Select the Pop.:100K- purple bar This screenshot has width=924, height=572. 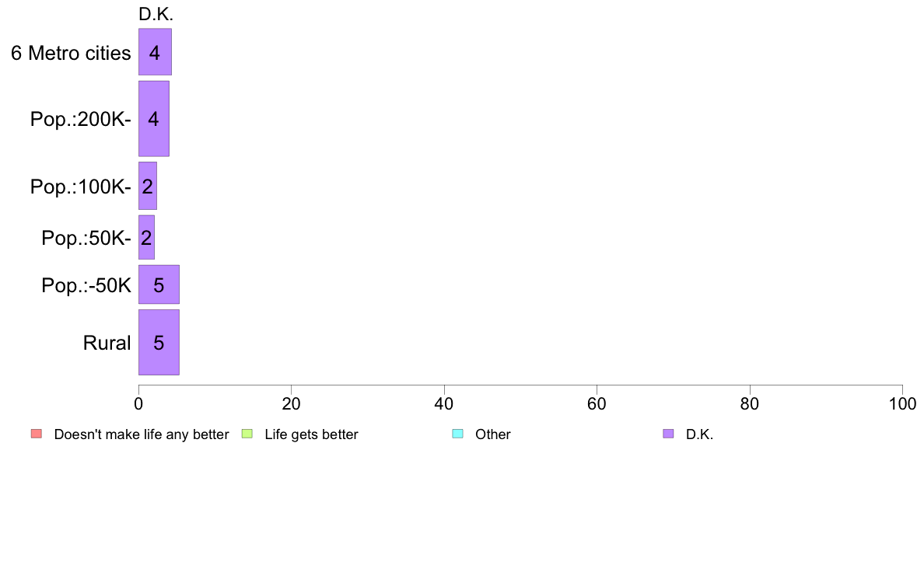(x=147, y=186)
